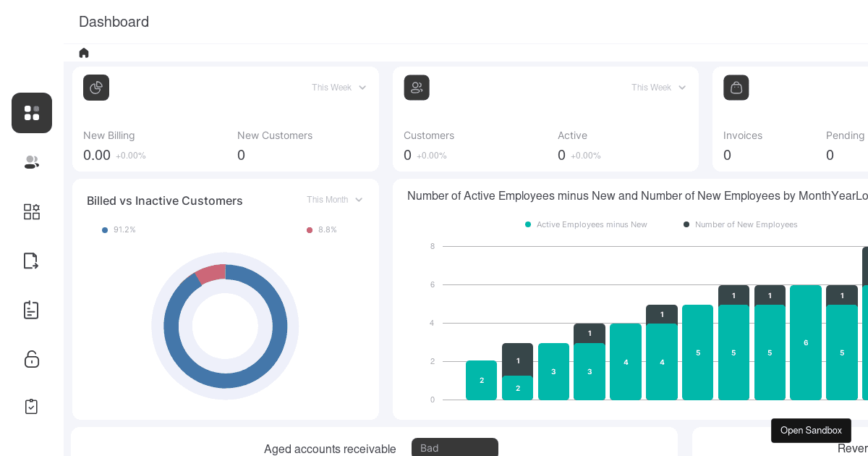Toggle Number of New Employees legend series

(740, 224)
